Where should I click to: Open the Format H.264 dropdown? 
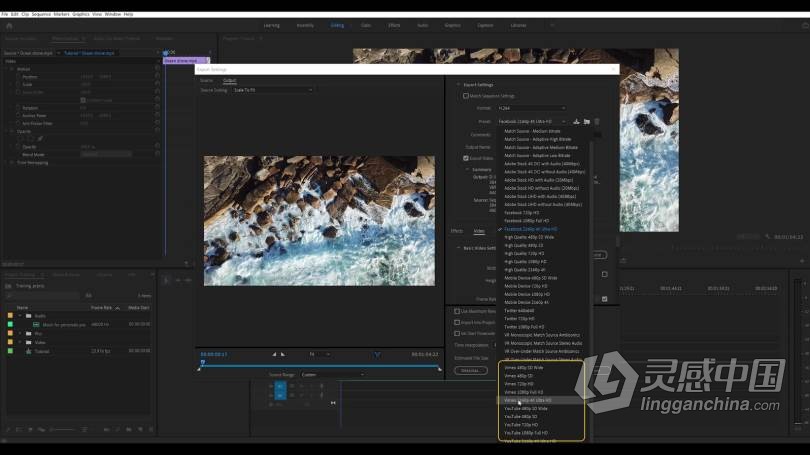pyautogui.click(x=532, y=108)
